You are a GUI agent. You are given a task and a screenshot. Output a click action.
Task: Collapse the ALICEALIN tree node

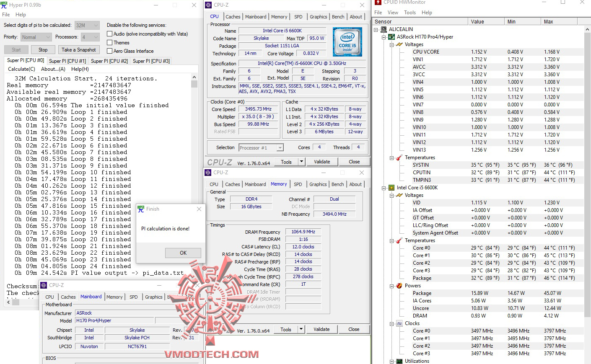point(376,29)
